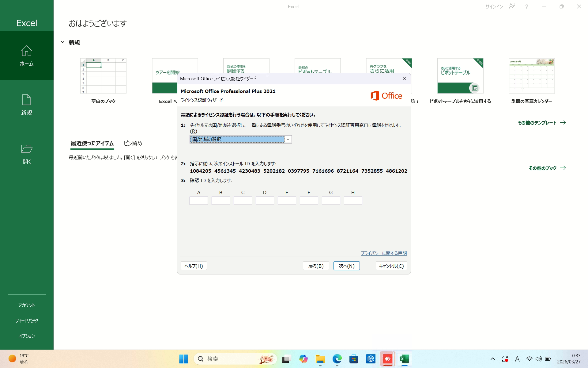Click the Home icon in Excel sidebar
588x368 pixels.
click(27, 51)
